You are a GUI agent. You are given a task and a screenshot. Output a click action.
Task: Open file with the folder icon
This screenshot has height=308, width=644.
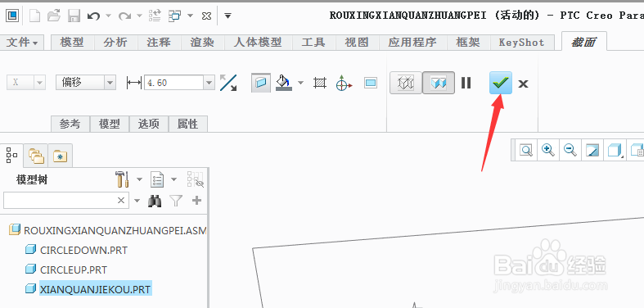54,16
